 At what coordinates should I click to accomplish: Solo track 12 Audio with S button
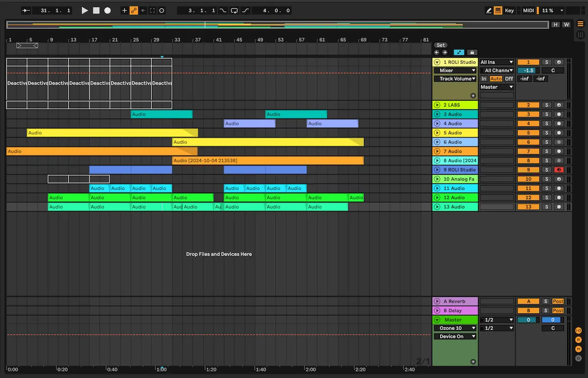(547, 198)
